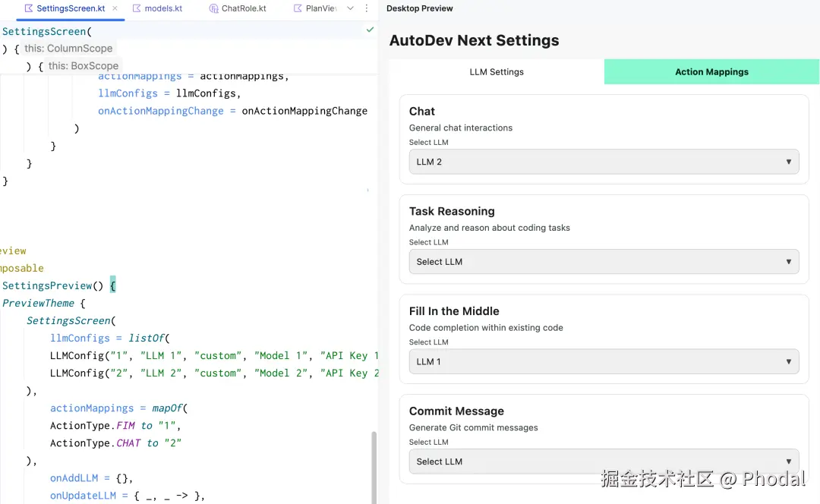
Task: Click the models.kt file icon
Action: coord(137,8)
